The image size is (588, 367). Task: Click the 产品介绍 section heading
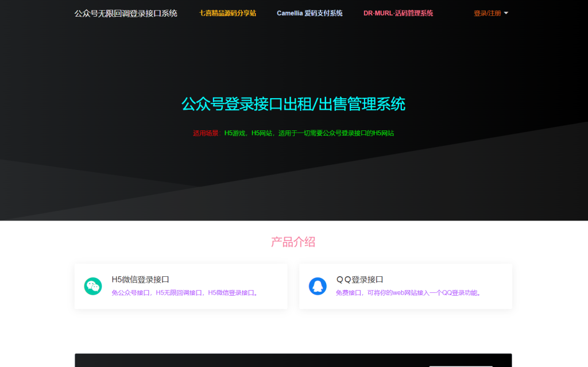[293, 242]
